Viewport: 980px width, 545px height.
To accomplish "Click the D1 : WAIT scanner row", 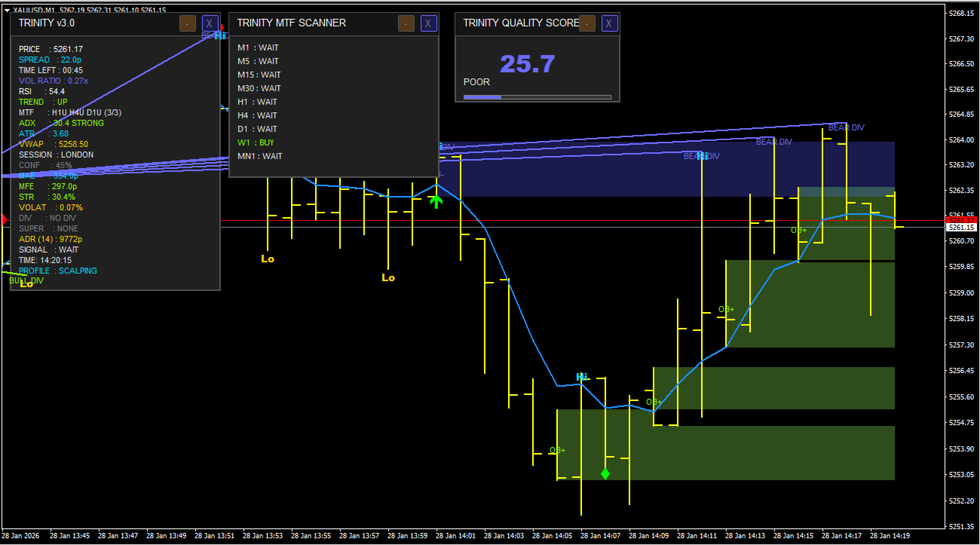I will [x=257, y=129].
